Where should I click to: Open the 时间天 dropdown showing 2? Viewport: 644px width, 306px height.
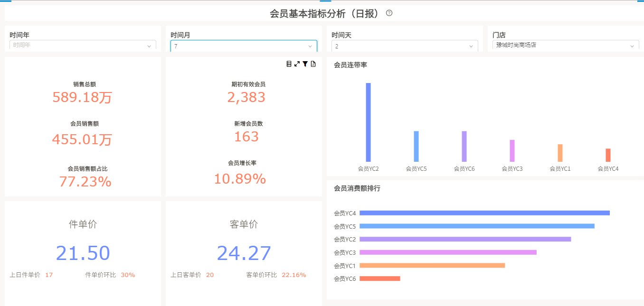point(405,46)
